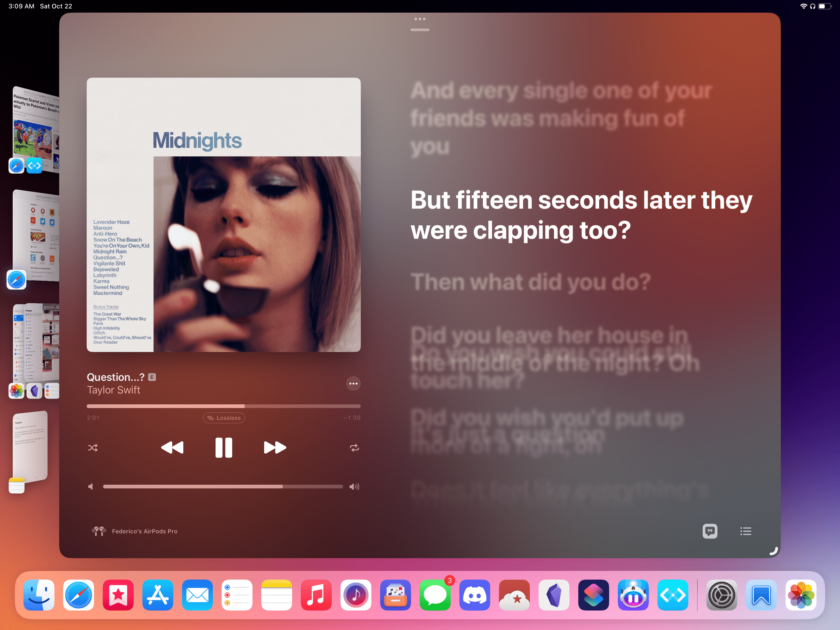Open Reminders from the dock
840x630 pixels.
237,595
